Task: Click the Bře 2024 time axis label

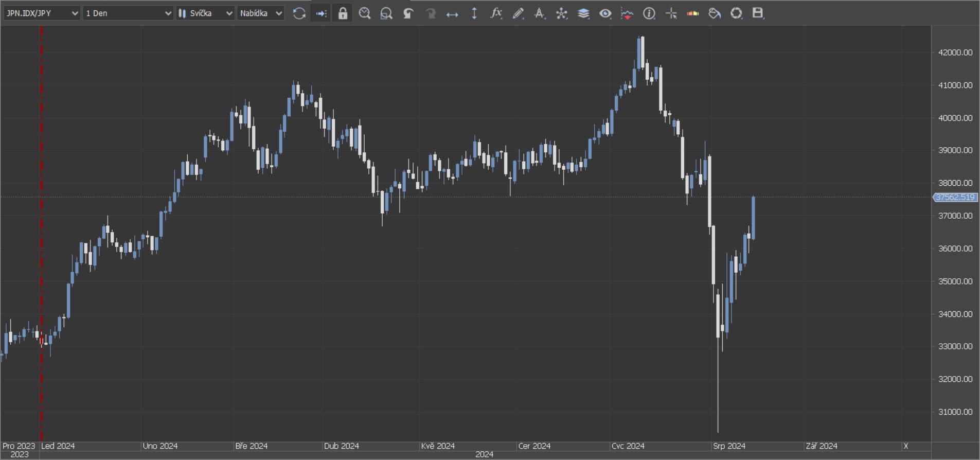Action: (251, 446)
